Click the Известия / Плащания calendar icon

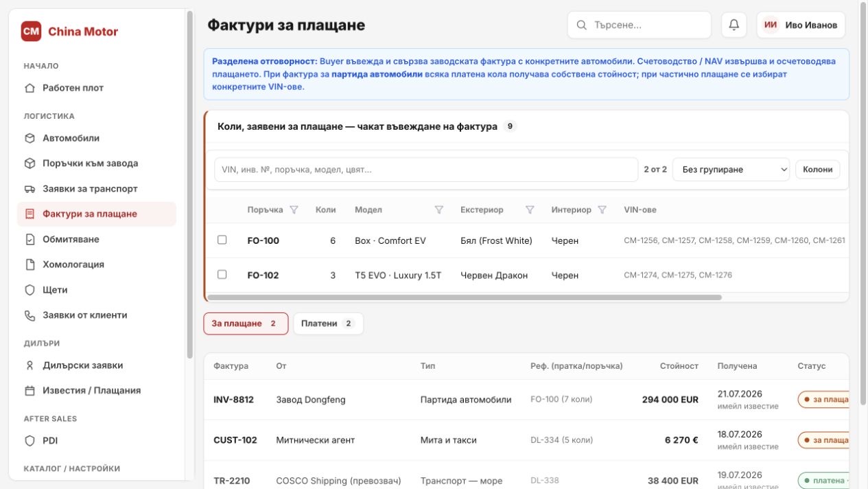[30, 391]
